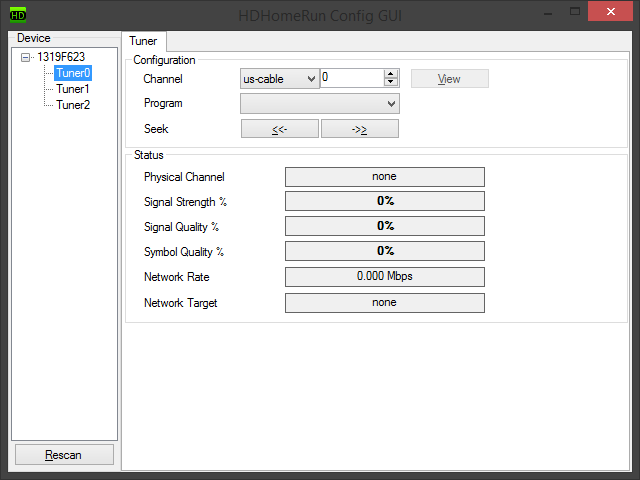
Task: Click the Device panel heading
Action: pos(34,38)
